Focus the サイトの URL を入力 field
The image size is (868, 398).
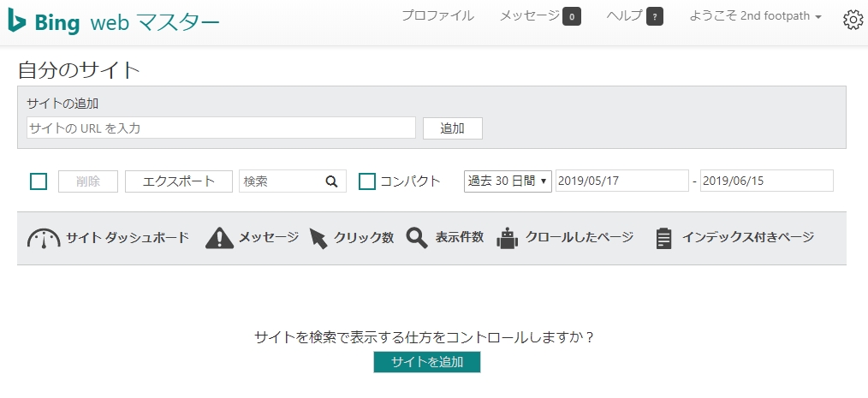pyautogui.click(x=221, y=128)
